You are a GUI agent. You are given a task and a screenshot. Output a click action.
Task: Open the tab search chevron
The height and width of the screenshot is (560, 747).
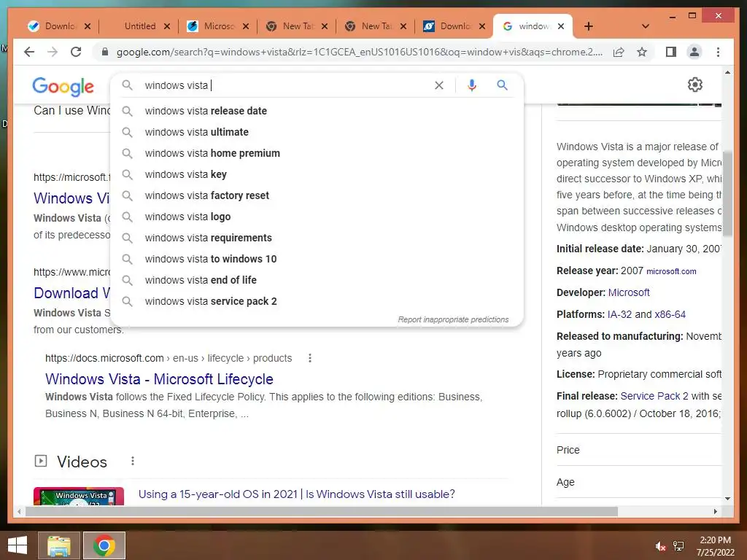pos(646,26)
